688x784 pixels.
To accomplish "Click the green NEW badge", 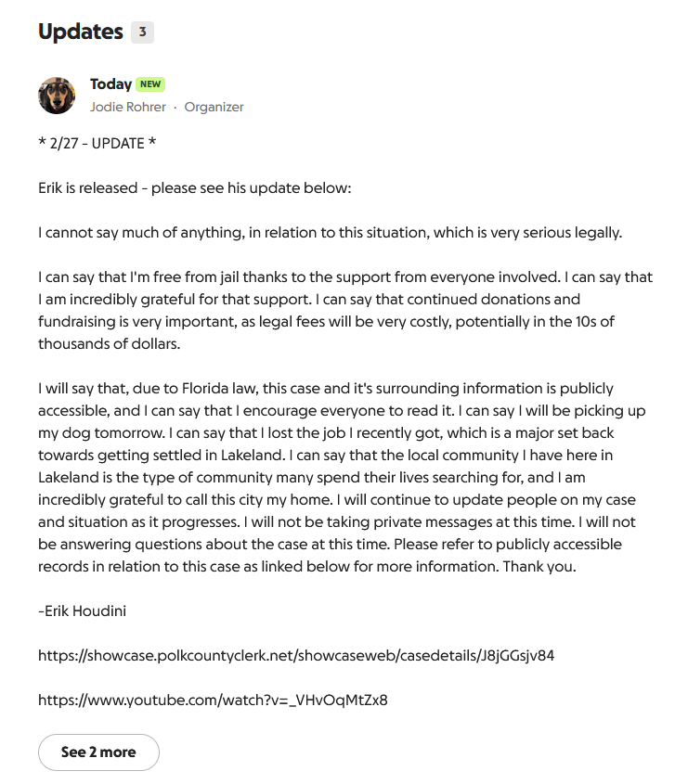I will [150, 84].
